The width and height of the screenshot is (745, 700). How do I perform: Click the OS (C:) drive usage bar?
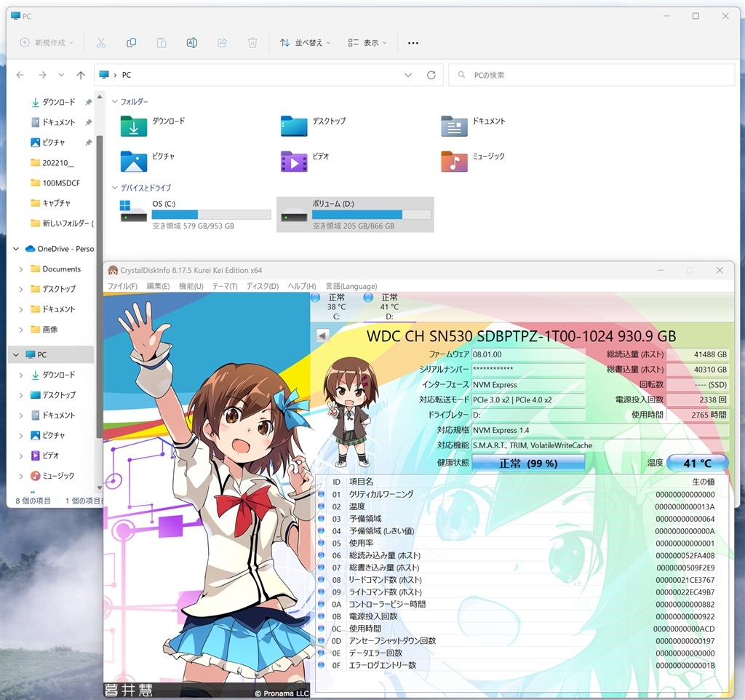(211, 215)
